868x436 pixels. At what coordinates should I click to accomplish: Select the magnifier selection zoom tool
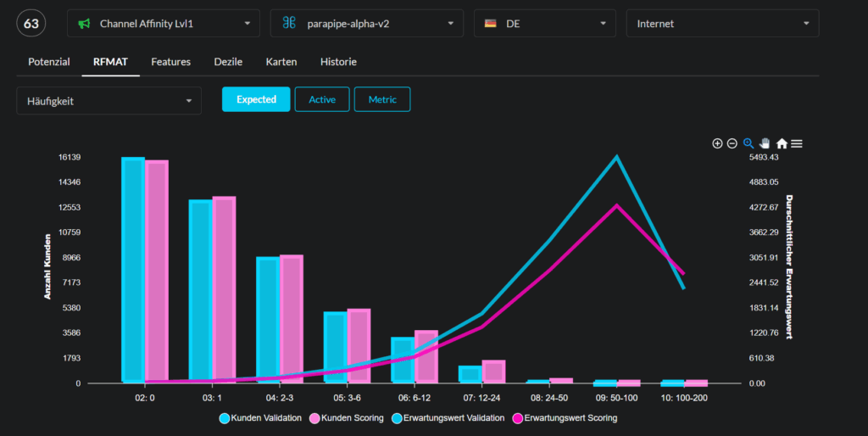[x=748, y=143]
